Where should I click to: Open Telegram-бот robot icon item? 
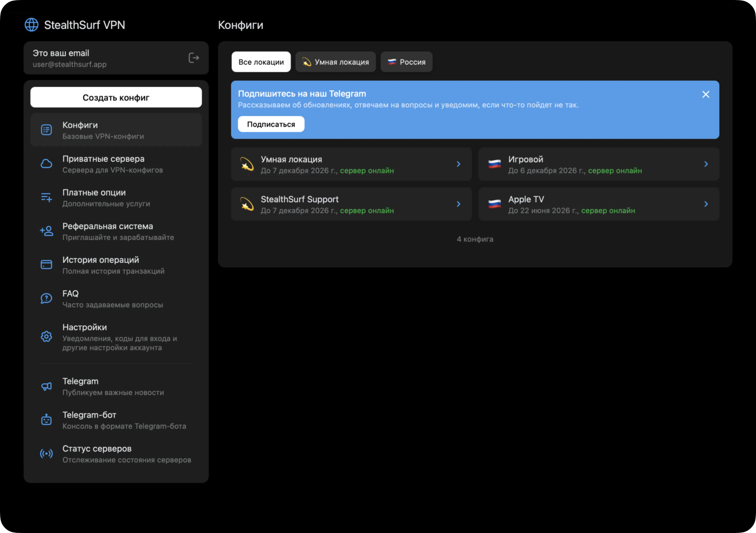coord(47,420)
